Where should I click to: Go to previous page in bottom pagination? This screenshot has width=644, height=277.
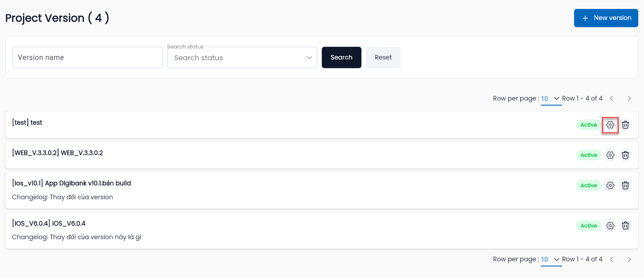click(x=612, y=260)
